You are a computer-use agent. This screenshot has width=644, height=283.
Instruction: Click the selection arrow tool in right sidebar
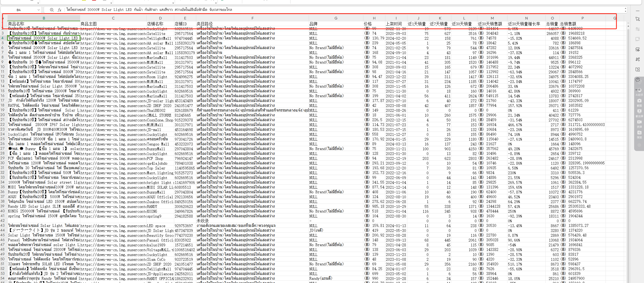[x=637, y=19]
